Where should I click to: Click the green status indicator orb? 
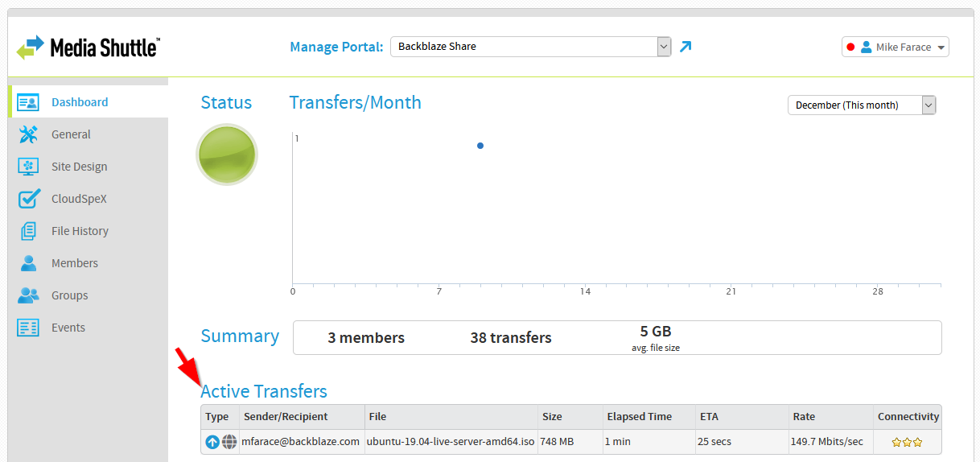(x=226, y=155)
